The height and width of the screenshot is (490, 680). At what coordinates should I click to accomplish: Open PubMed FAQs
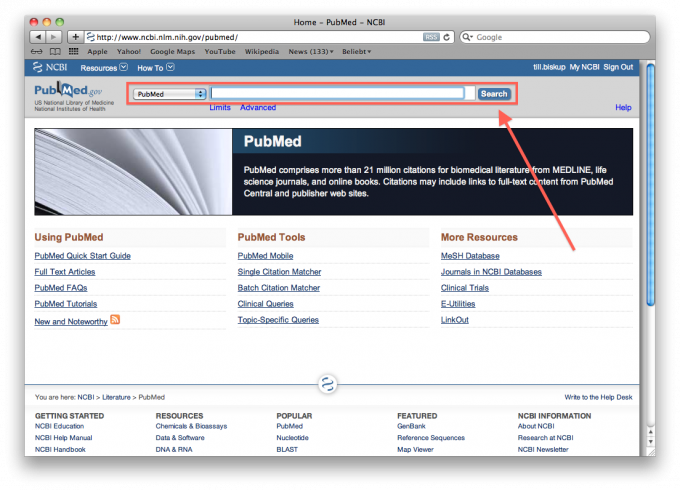coord(61,288)
